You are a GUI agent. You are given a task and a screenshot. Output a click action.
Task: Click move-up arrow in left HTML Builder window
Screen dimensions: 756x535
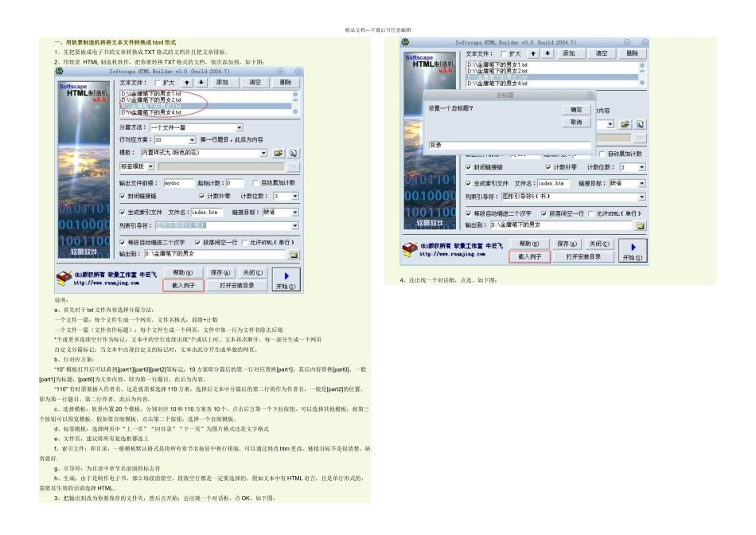point(187,83)
